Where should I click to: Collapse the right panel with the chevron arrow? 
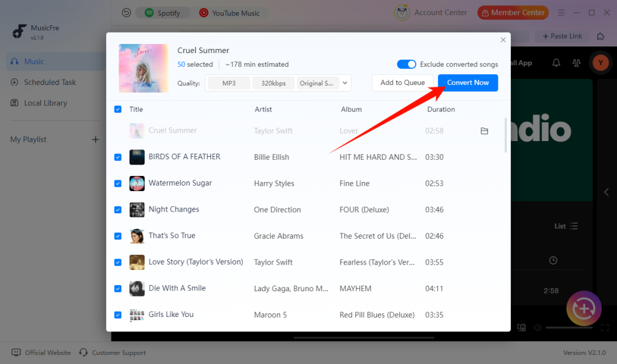(606, 192)
